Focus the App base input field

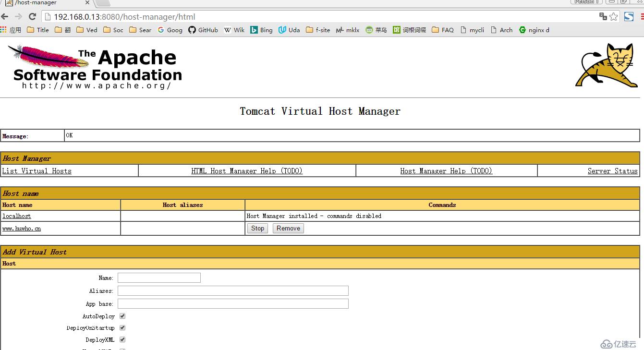point(233,304)
